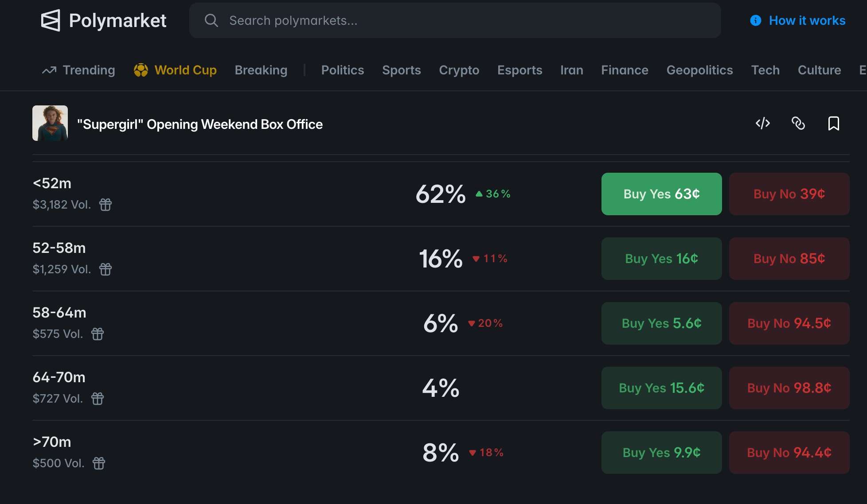Buy No 98.8¢ on 64-70m
This screenshot has height=504, width=867.
click(x=789, y=388)
